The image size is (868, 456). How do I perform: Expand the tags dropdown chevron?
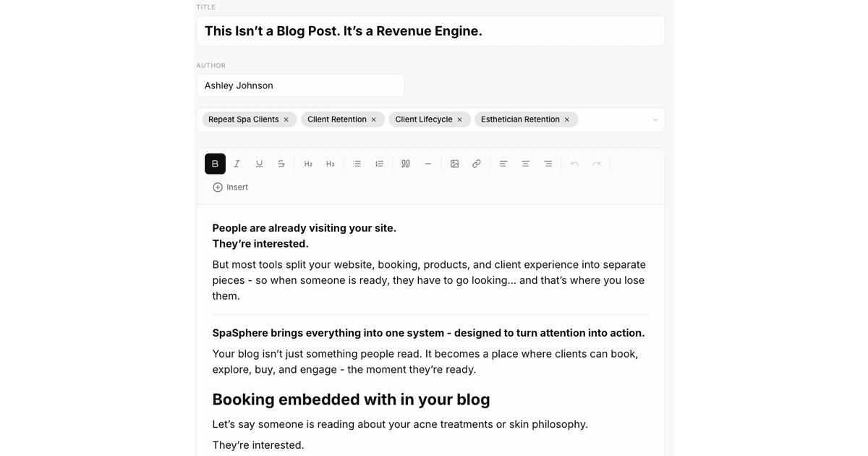click(655, 120)
